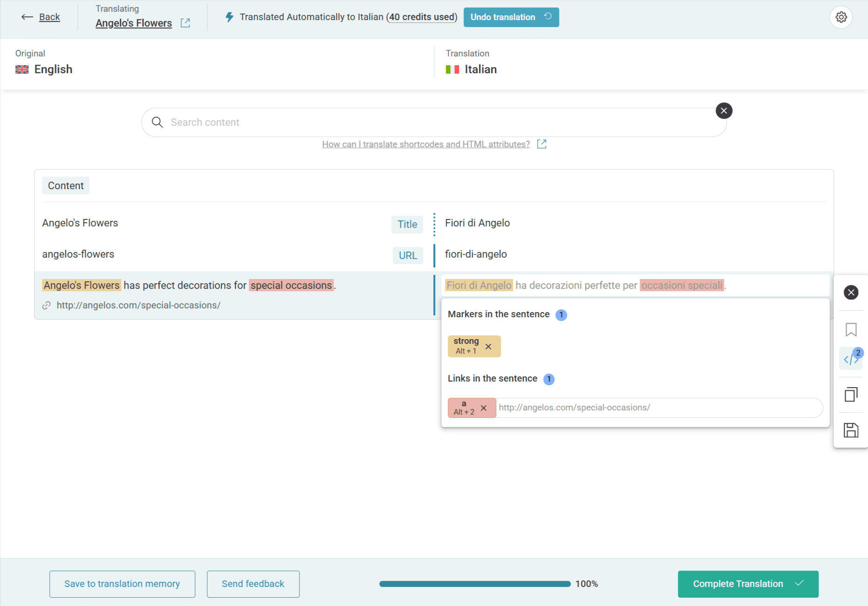Click the automatic translation lightning bolt icon
868x606 pixels.
(229, 17)
